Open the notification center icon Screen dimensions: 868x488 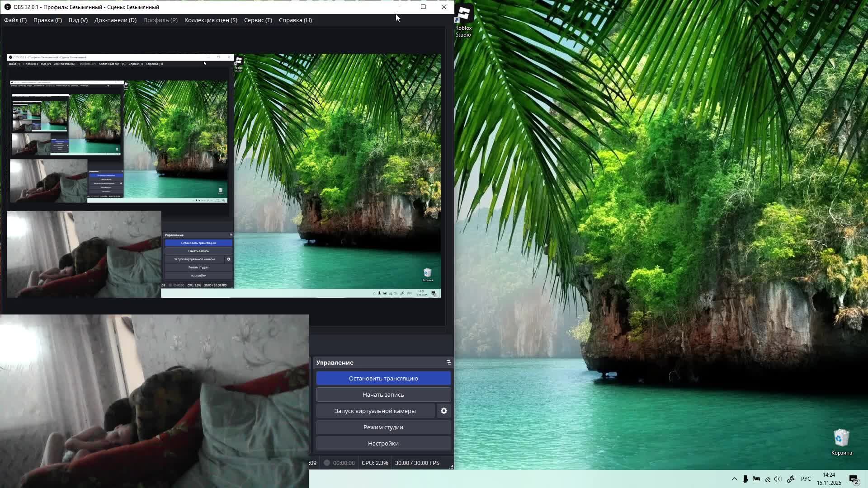[854, 479]
